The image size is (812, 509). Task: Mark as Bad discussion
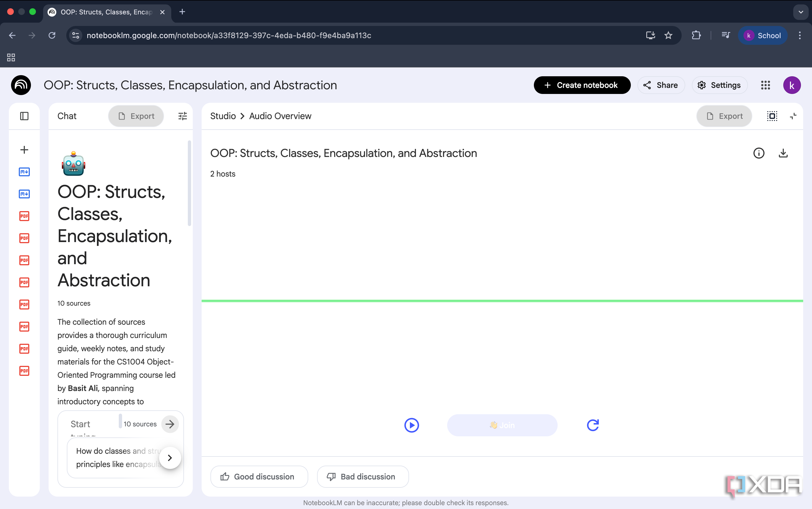[x=363, y=477]
